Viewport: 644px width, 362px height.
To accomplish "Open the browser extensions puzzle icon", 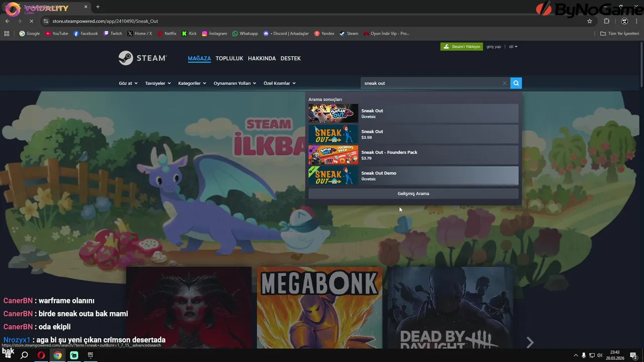I will (x=606, y=21).
